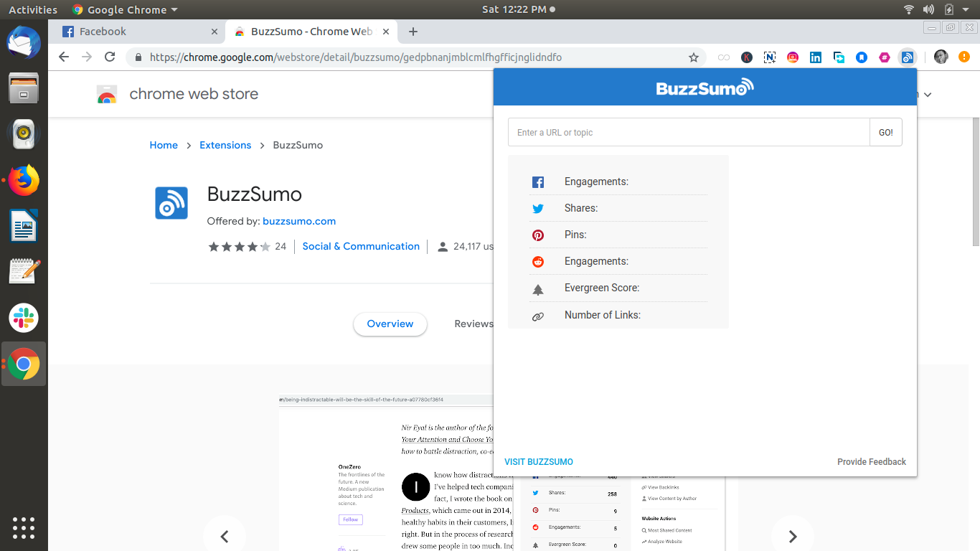Click the red K extension icon
The image size is (980, 551).
point(747,57)
